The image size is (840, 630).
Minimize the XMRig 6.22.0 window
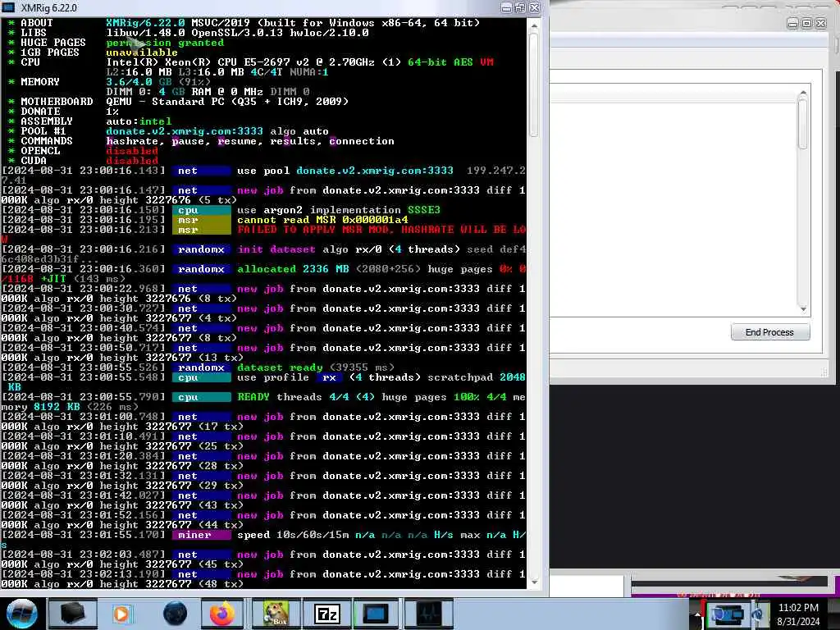click(506, 7)
